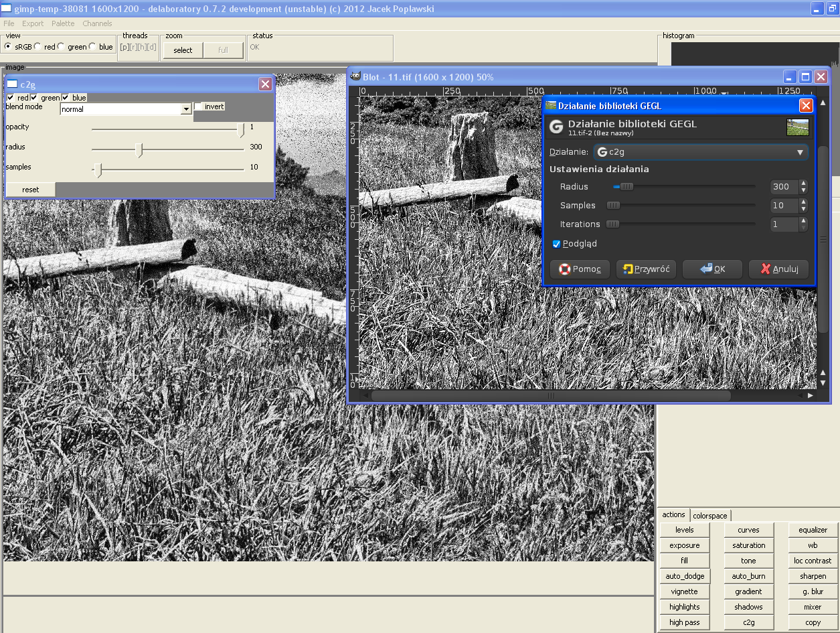The width and height of the screenshot is (840, 633).
Task: Confirm GEGL dialog with OK
Action: click(x=712, y=269)
